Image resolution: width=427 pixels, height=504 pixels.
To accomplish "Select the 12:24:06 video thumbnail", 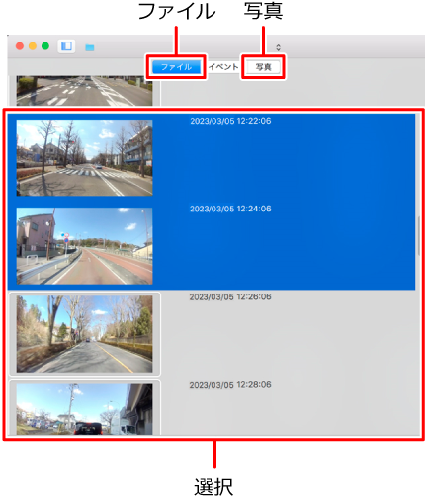I will click(x=84, y=246).
